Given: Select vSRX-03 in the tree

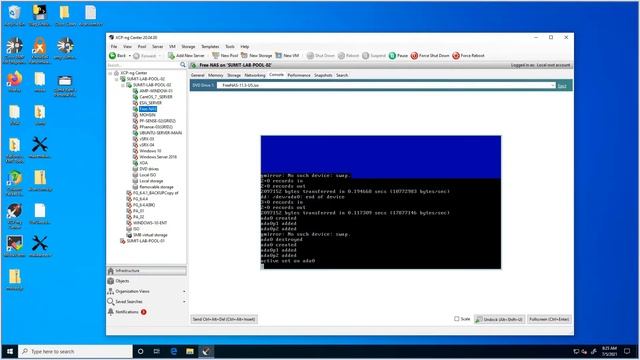Looking at the screenshot, I should coord(147,139).
